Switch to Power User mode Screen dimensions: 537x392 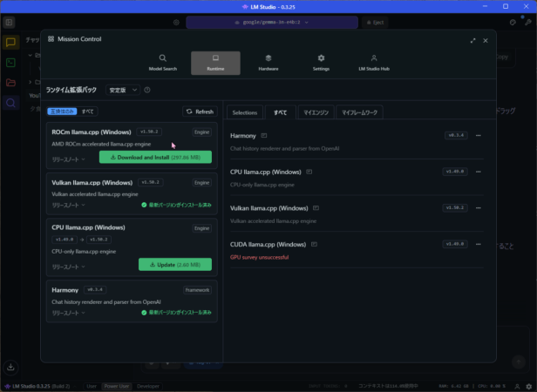[117, 386]
